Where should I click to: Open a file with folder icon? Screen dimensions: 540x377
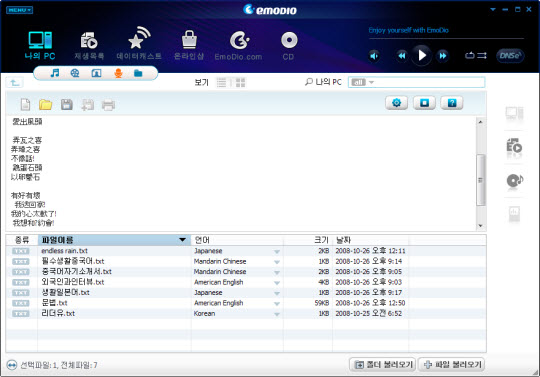[x=45, y=104]
